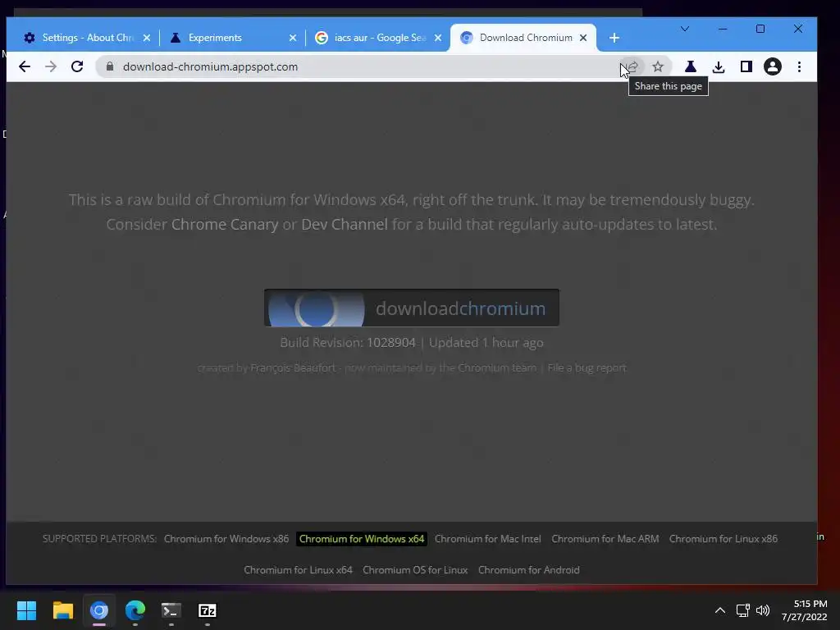Open the three-dot browser menu
Screen dimensions: 840x630
(799, 66)
